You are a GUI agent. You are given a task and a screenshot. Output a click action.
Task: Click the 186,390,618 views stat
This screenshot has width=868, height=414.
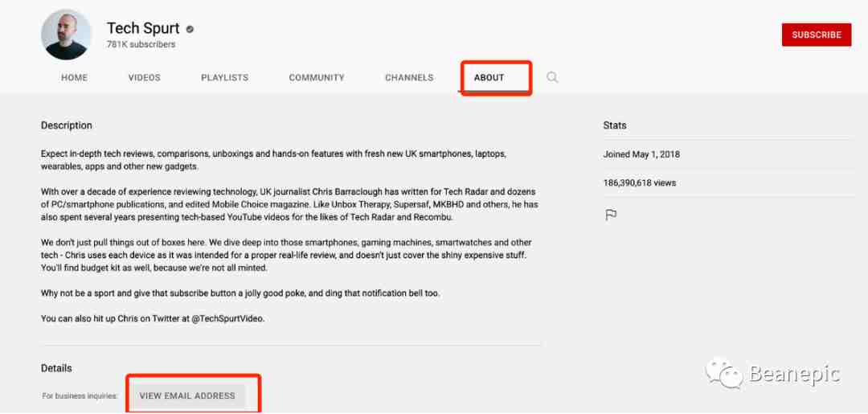click(x=640, y=182)
